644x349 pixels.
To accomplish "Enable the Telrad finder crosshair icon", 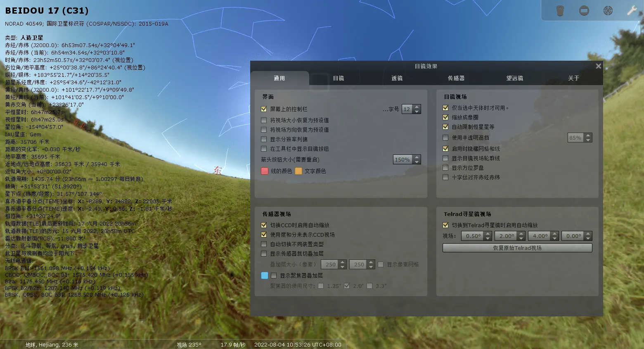I will click(608, 10).
